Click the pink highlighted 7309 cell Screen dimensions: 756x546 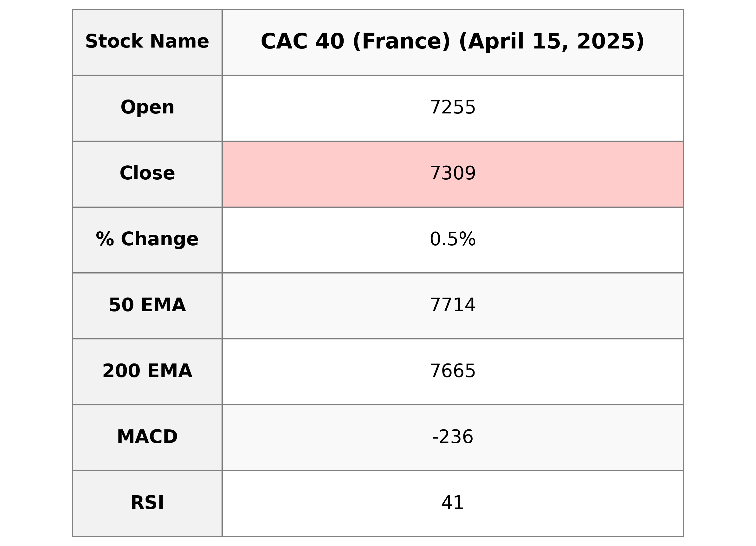(x=452, y=173)
